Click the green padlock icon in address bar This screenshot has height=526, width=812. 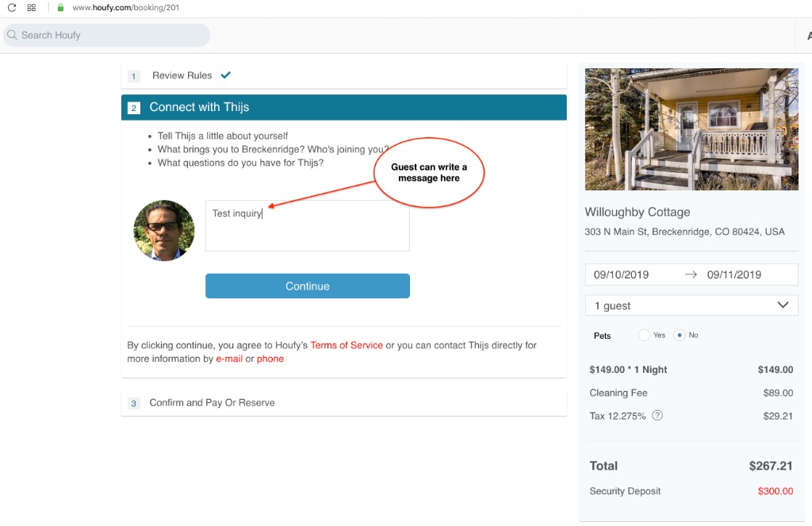point(59,8)
